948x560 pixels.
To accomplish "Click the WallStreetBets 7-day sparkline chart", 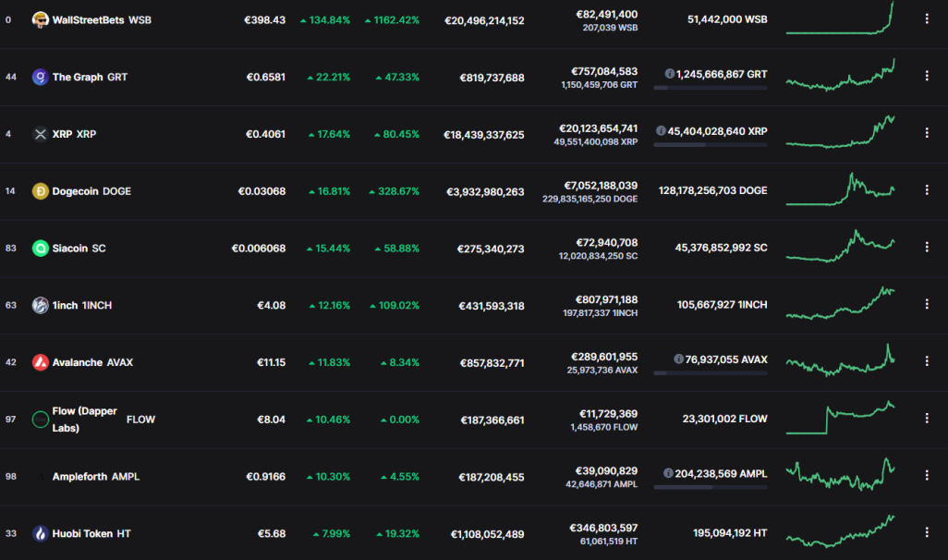I will click(840, 18).
